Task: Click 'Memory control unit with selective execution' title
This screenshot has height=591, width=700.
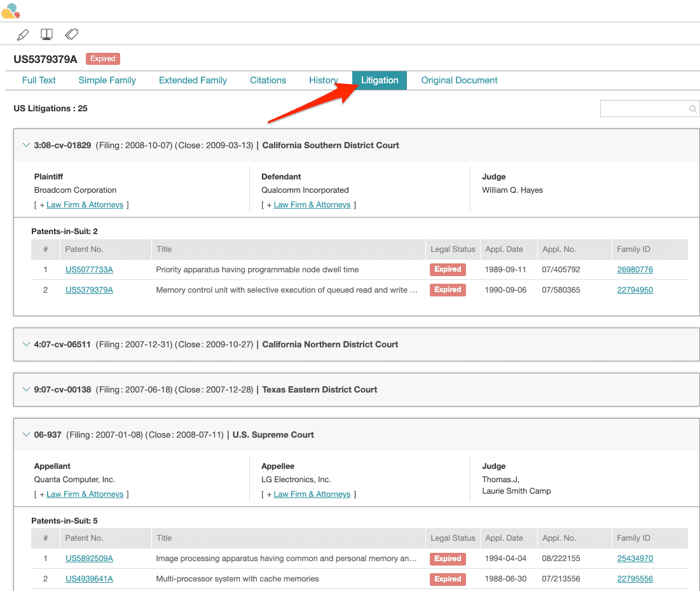Action: (x=287, y=290)
